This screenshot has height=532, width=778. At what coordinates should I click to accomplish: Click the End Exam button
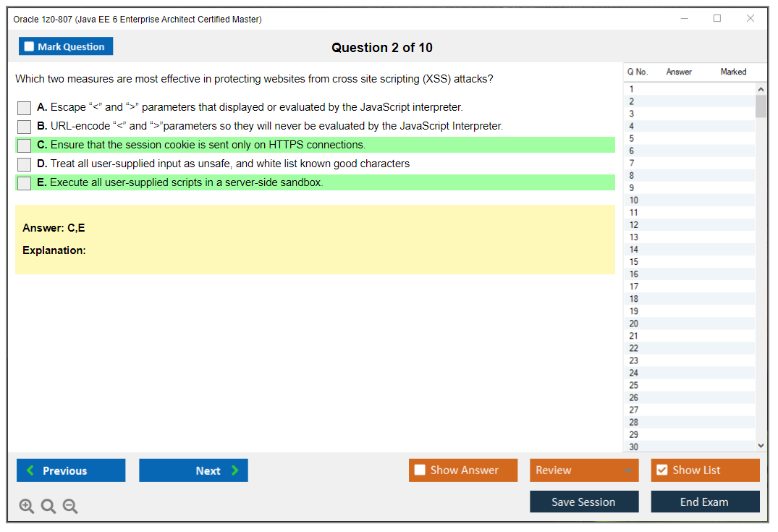(x=705, y=502)
